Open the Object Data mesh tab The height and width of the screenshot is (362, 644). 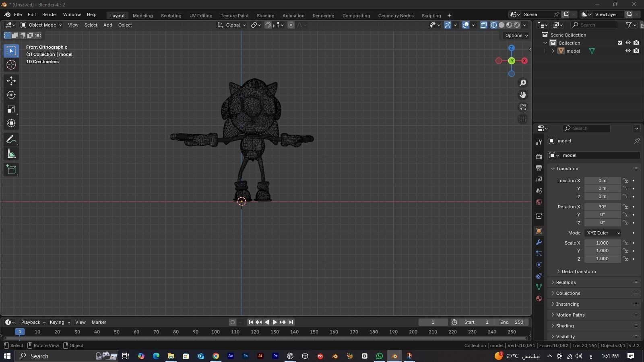pyautogui.click(x=539, y=287)
